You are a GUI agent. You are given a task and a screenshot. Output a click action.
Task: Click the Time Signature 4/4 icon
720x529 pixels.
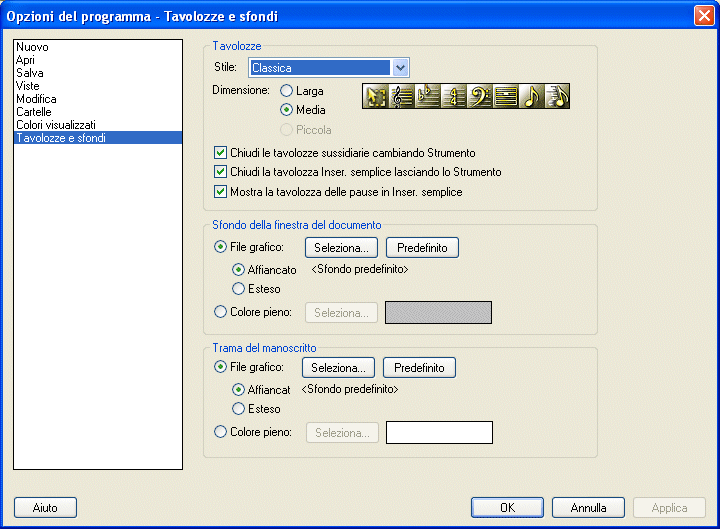click(453, 96)
